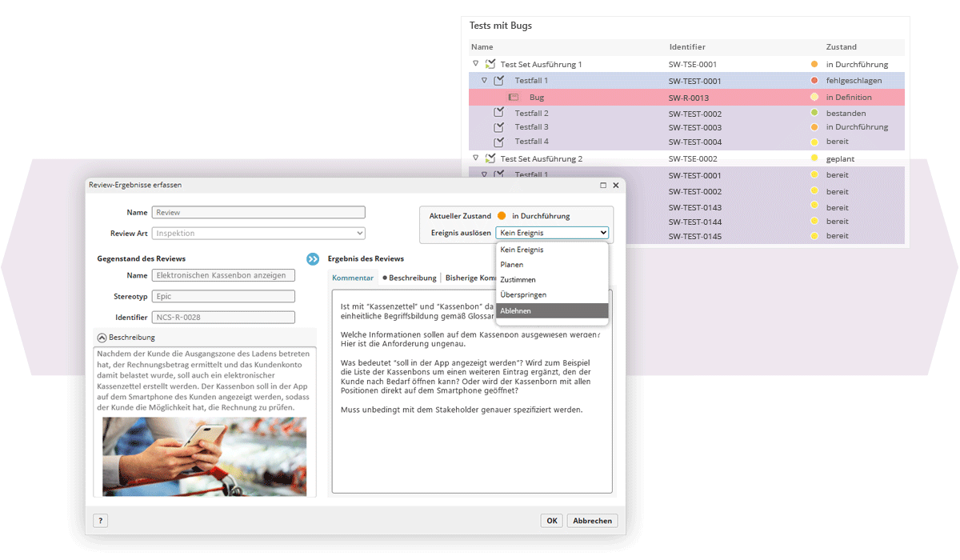Choose Zustimmen in the event list
The width and height of the screenshot is (960, 560).
[x=518, y=280]
